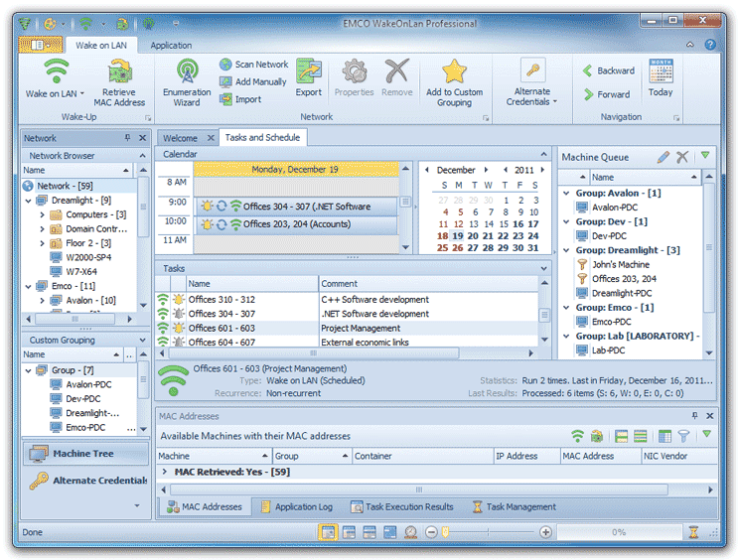Switch to the Application ribbon tab
This screenshot has width=739, height=560.
pyautogui.click(x=171, y=45)
